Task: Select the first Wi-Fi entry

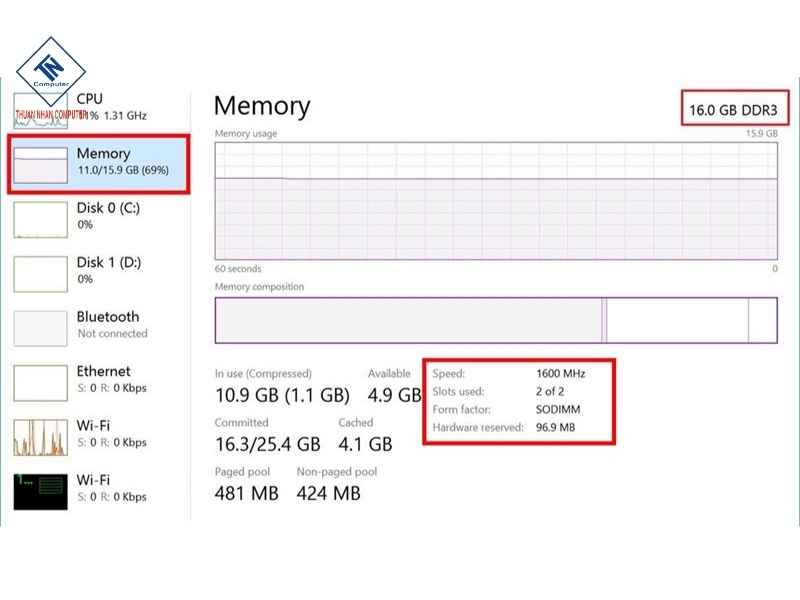Action: (x=110, y=433)
